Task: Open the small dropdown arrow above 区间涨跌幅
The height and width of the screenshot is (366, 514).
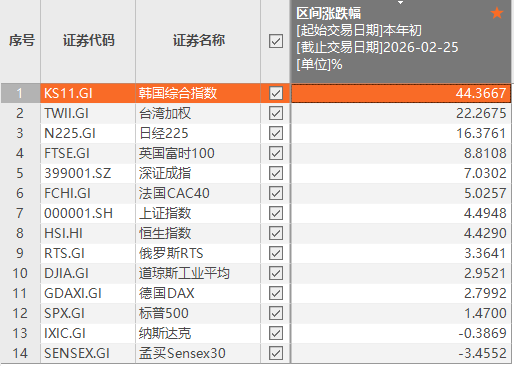Action: coord(401,2)
